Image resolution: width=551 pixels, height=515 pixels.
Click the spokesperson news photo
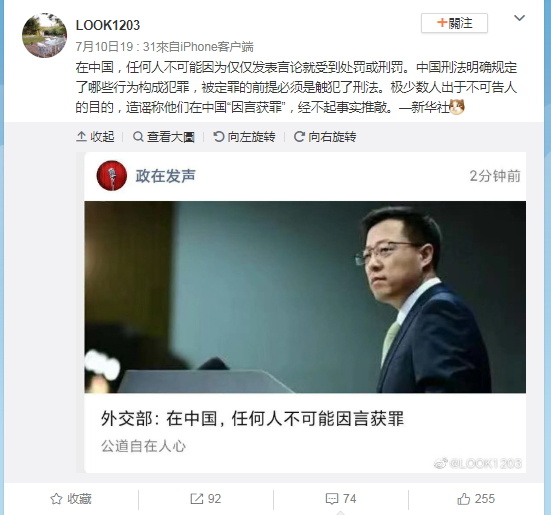(x=305, y=297)
